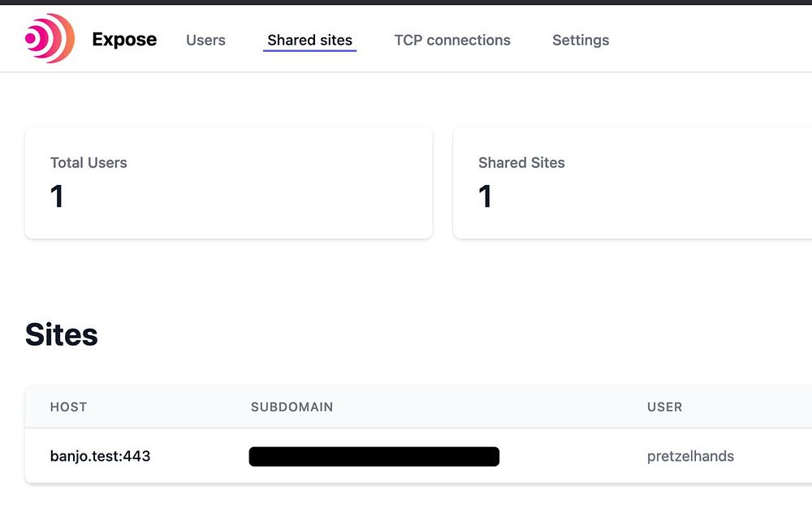812x512 pixels.
Task: Click the USER column header
Action: (664, 407)
